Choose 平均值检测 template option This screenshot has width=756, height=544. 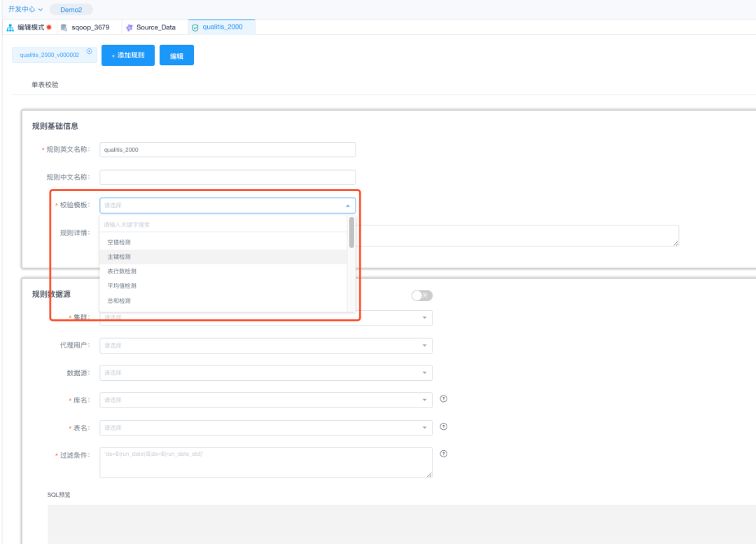pos(122,286)
